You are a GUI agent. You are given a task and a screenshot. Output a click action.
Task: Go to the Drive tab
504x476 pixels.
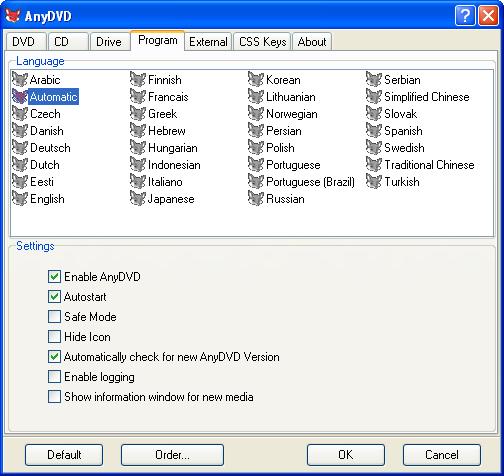(x=110, y=42)
